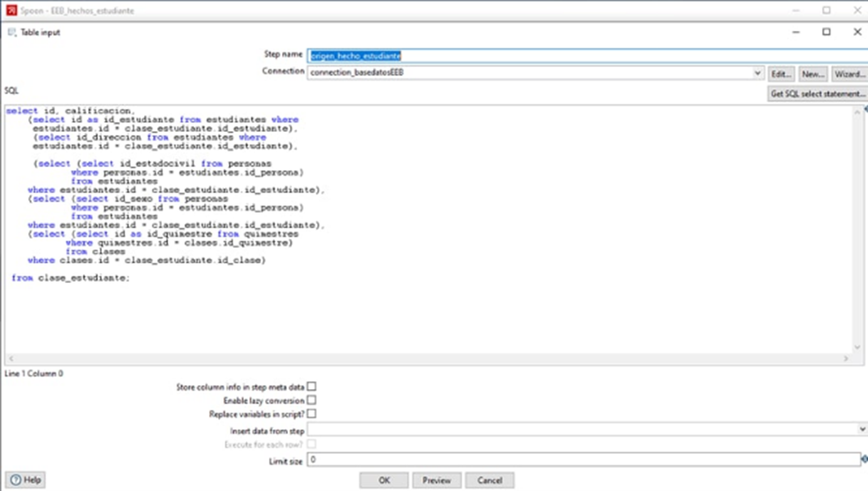
Task: Toggle Enable lazy conversion checkbox
Action: [x=311, y=400]
